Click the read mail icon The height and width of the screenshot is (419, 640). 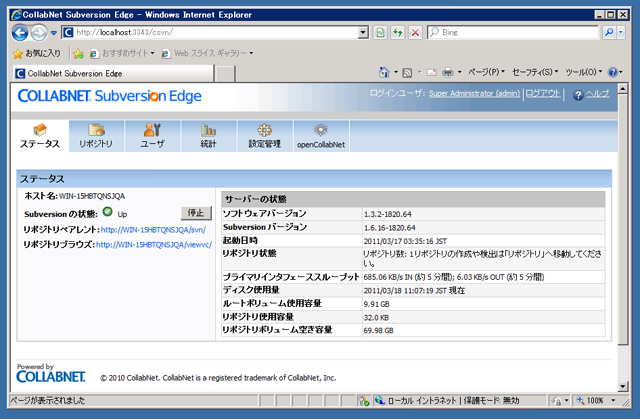click(x=432, y=72)
